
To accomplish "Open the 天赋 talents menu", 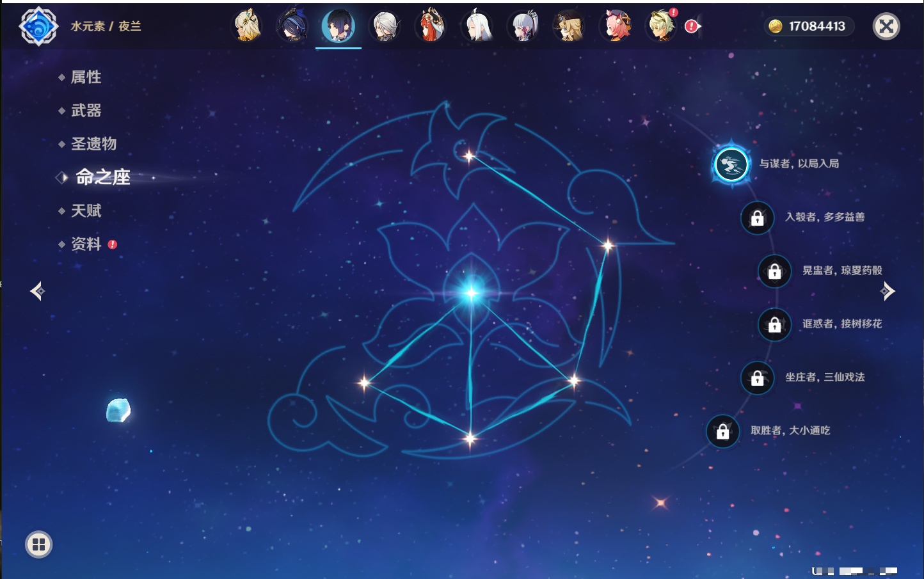I will [x=86, y=210].
